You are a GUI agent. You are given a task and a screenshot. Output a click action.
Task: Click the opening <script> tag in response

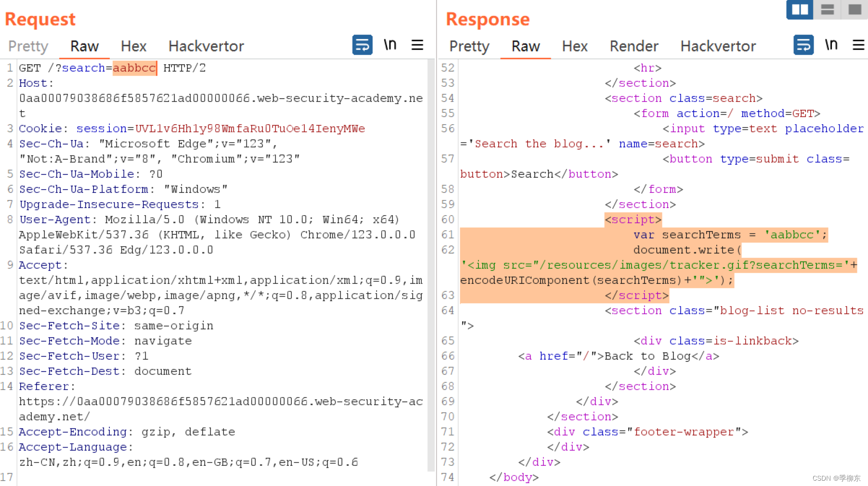633,219
